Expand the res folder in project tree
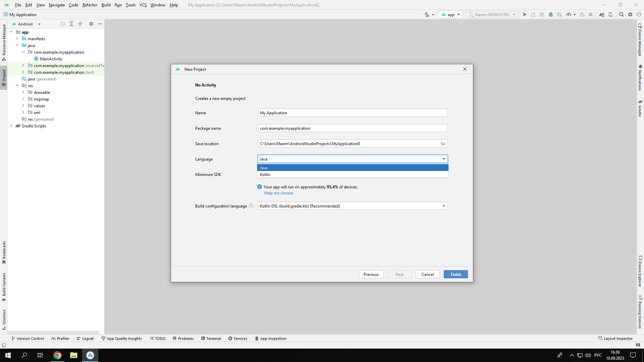644x362 pixels. click(17, 86)
